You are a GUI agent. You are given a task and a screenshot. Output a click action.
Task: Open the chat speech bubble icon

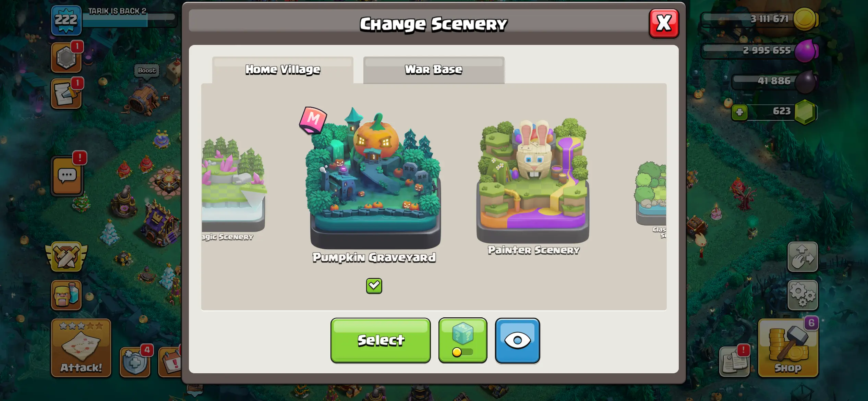(x=67, y=176)
